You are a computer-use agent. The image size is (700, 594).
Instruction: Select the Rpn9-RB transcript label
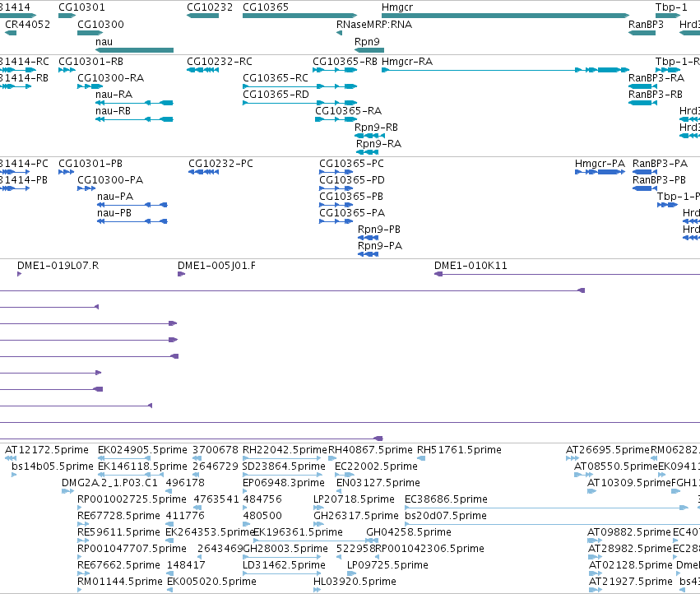tap(377, 128)
